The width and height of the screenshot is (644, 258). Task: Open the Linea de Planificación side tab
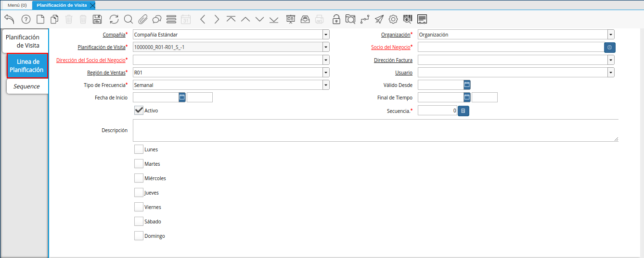tap(27, 66)
